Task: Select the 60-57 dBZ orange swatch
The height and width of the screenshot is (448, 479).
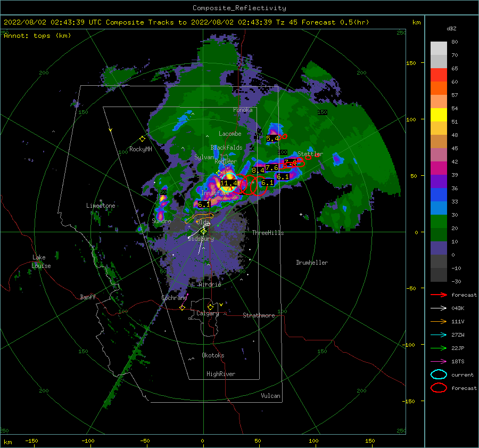Action: [439, 88]
